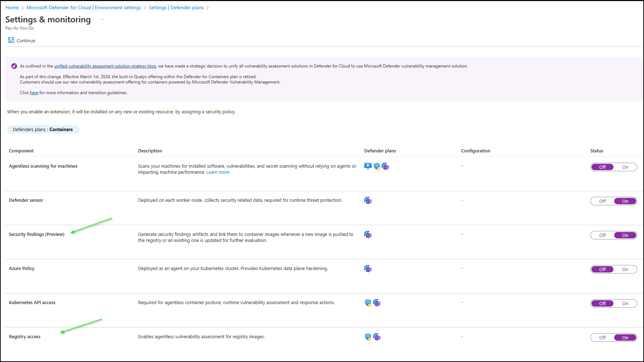Select the Agentless scanning for machines component name
This screenshot has width=644, height=362.
(x=43, y=166)
